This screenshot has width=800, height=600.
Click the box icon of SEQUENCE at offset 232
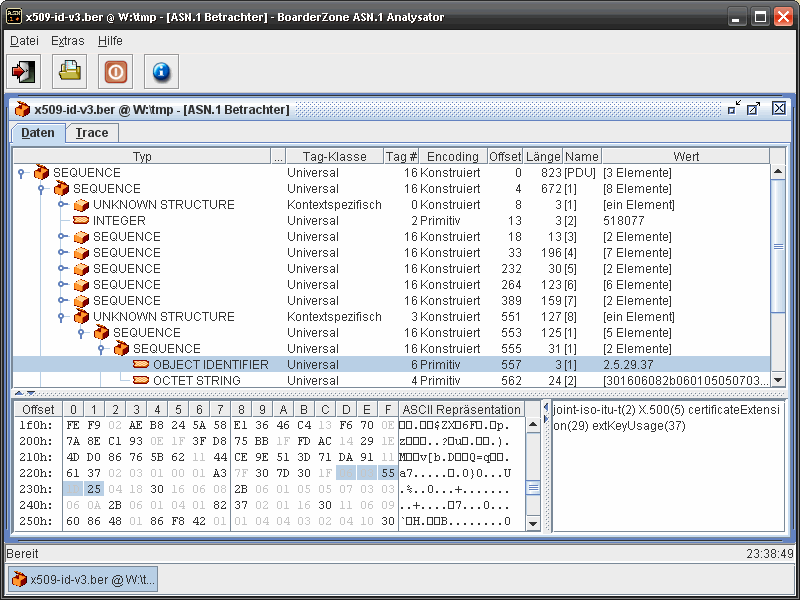(81, 269)
